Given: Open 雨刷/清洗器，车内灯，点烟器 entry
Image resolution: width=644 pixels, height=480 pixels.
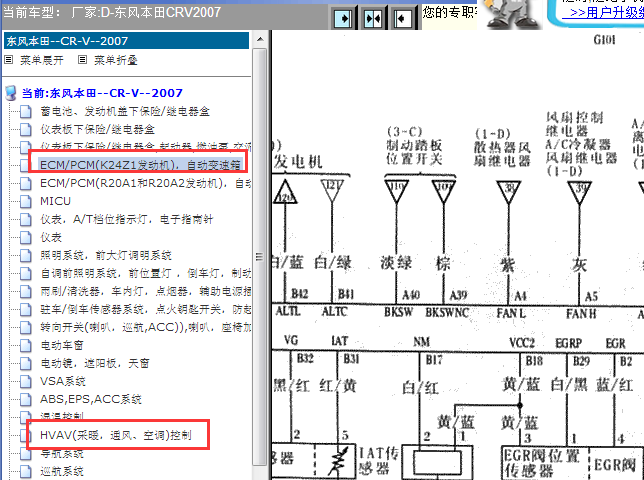Looking at the screenshot, I should (x=145, y=292).
